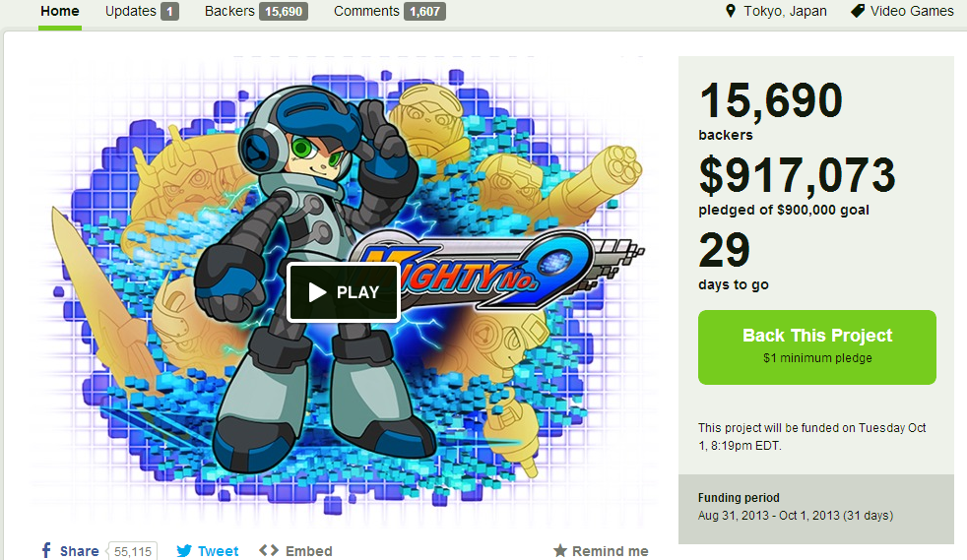Click the Facebook share count 55,115

(133, 551)
